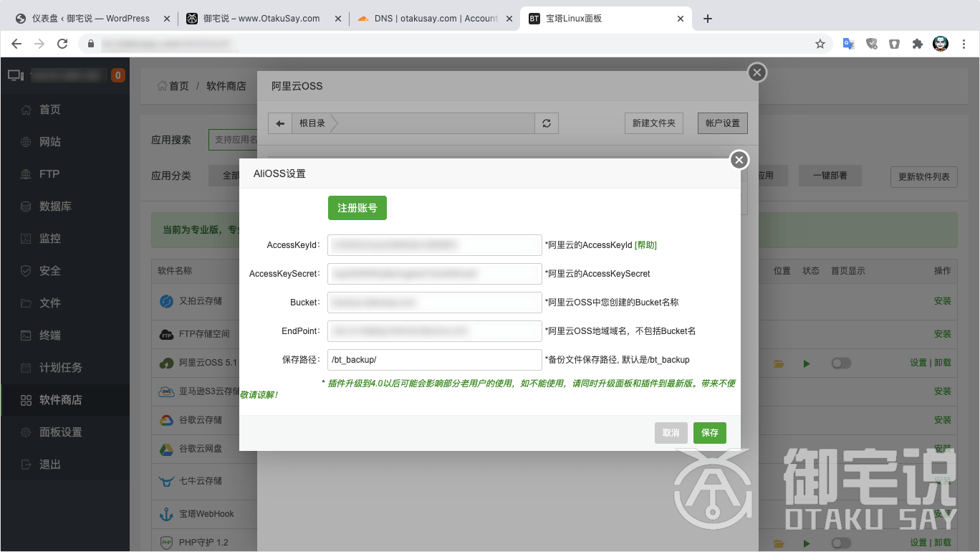This screenshot has width=980, height=552.
Task: Toggle 首页显示 switch for PHP守护
Action: point(841,543)
